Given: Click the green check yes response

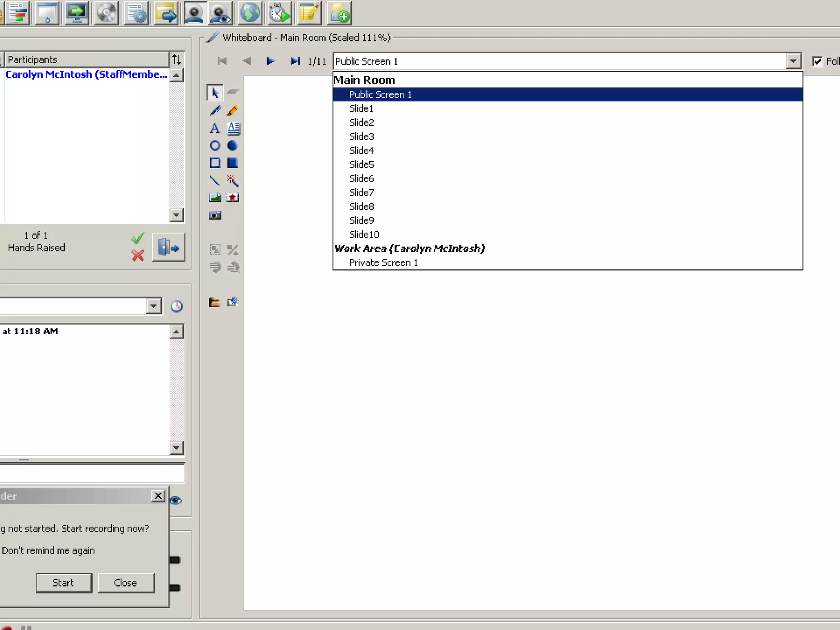Looking at the screenshot, I should [138, 238].
